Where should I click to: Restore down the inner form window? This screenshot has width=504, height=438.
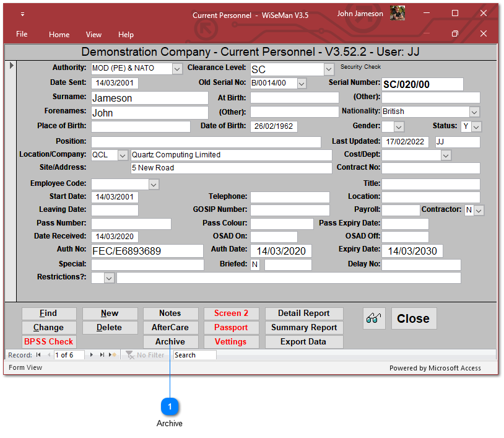click(455, 33)
